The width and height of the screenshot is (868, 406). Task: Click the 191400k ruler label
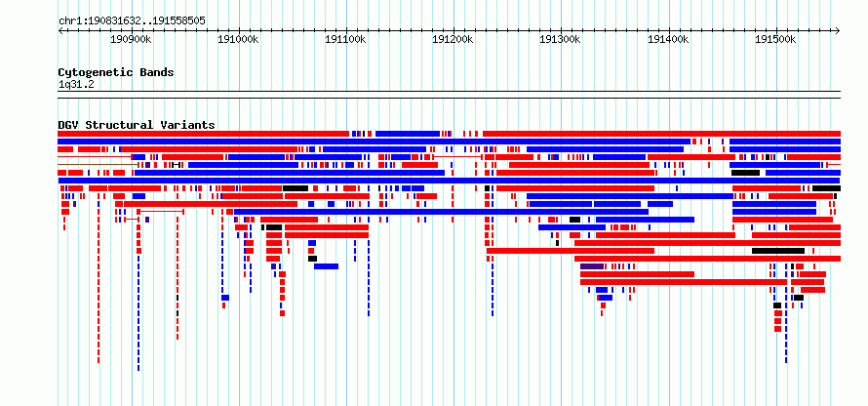pyautogui.click(x=669, y=39)
